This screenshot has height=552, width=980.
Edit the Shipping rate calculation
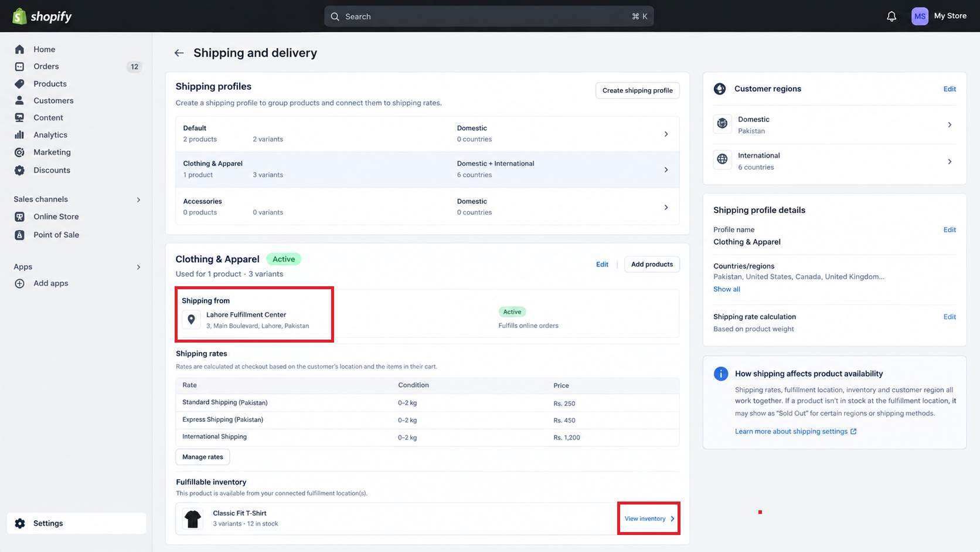pos(950,317)
